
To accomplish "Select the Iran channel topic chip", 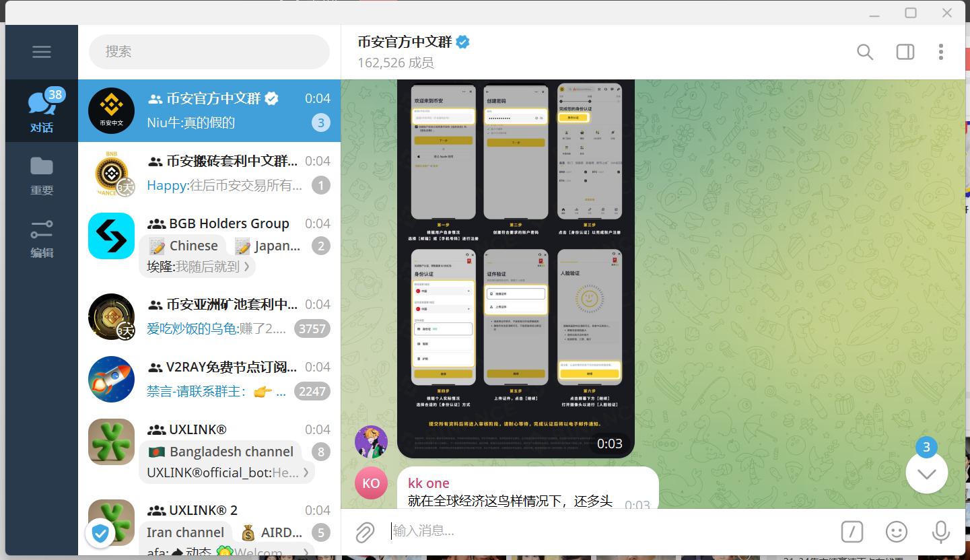I will [186, 532].
